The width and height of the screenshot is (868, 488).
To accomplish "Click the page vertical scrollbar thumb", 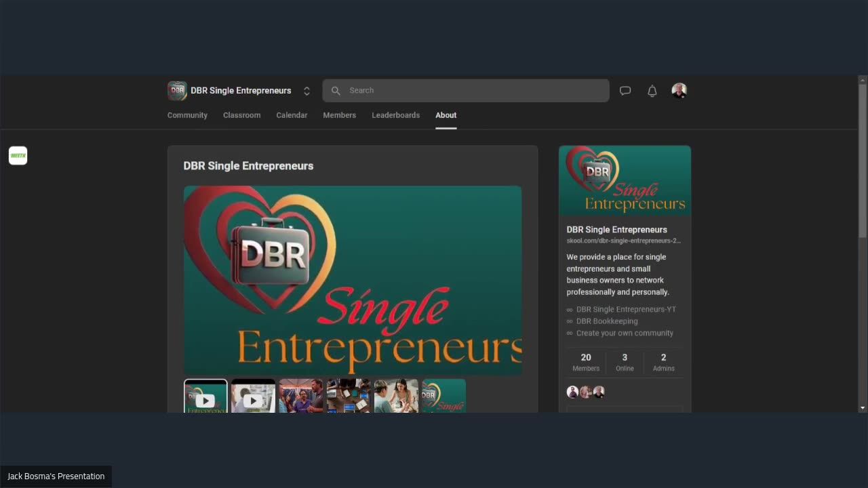I will click(x=863, y=161).
